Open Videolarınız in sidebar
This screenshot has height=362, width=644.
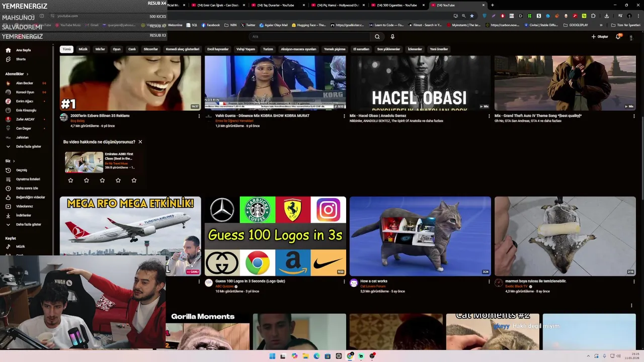(x=24, y=206)
